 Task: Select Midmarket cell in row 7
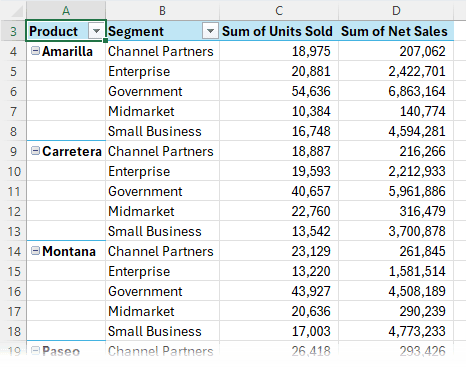point(162,111)
